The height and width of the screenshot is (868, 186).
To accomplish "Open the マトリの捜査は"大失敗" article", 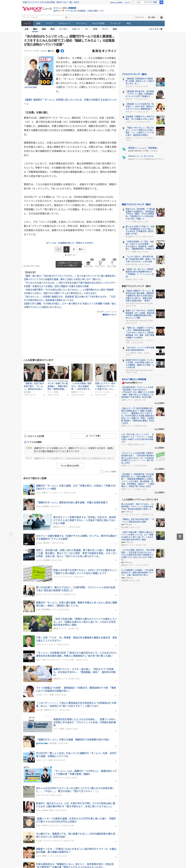I will (76, 689).
